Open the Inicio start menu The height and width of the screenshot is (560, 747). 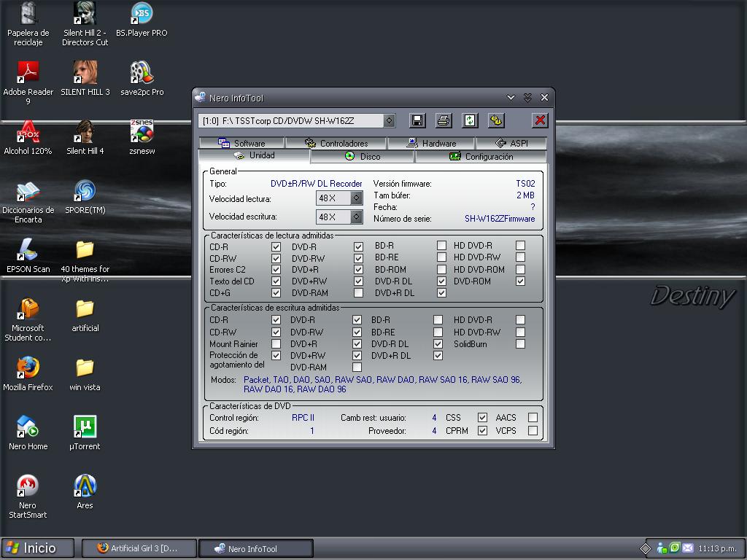pyautogui.click(x=38, y=548)
